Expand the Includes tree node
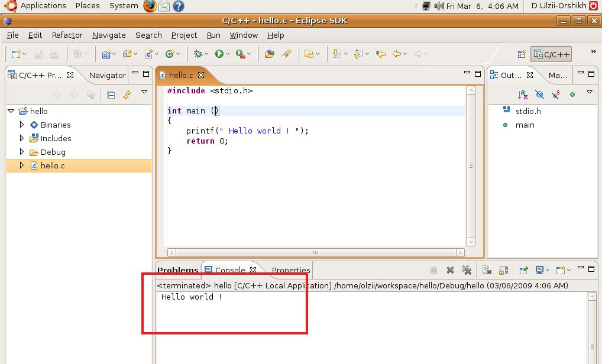The height and width of the screenshot is (364, 602). pyautogui.click(x=22, y=138)
